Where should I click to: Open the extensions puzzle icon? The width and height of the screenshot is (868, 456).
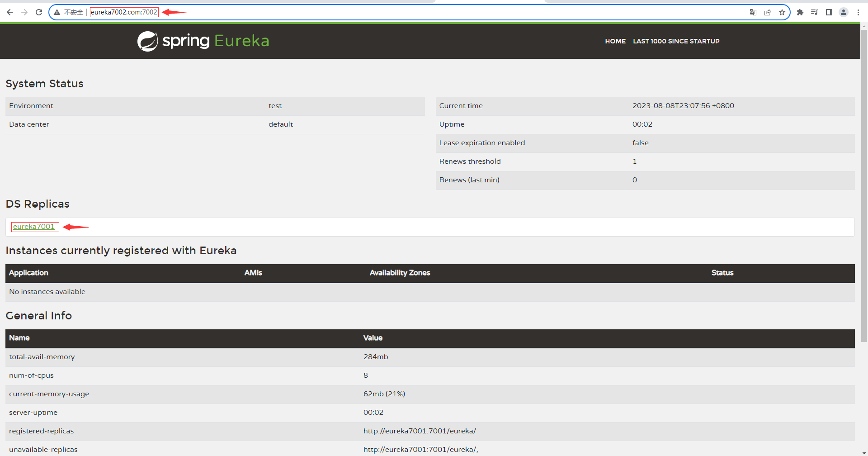tap(800, 12)
